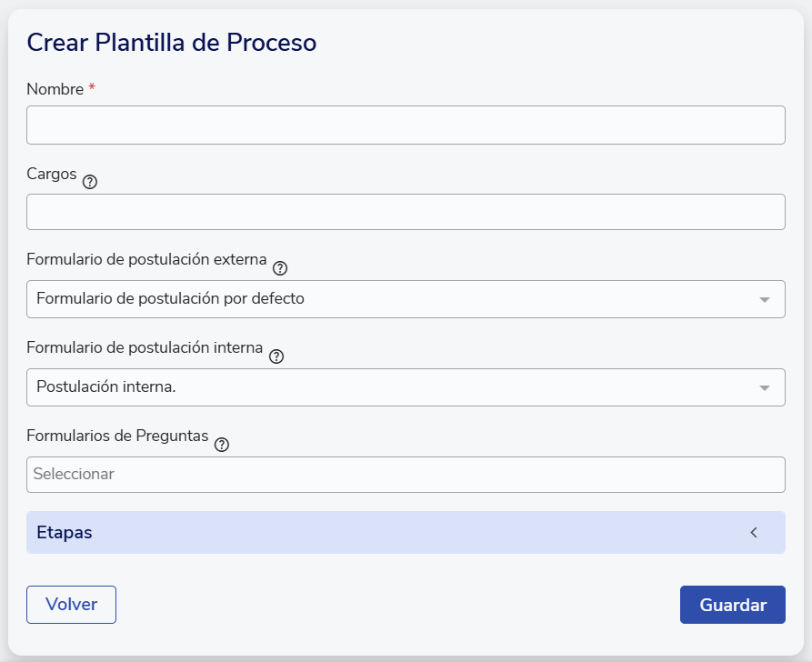Image resolution: width=812 pixels, height=662 pixels.
Task: Click the Formularios de Preguntas help icon
Action: (x=222, y=445)
